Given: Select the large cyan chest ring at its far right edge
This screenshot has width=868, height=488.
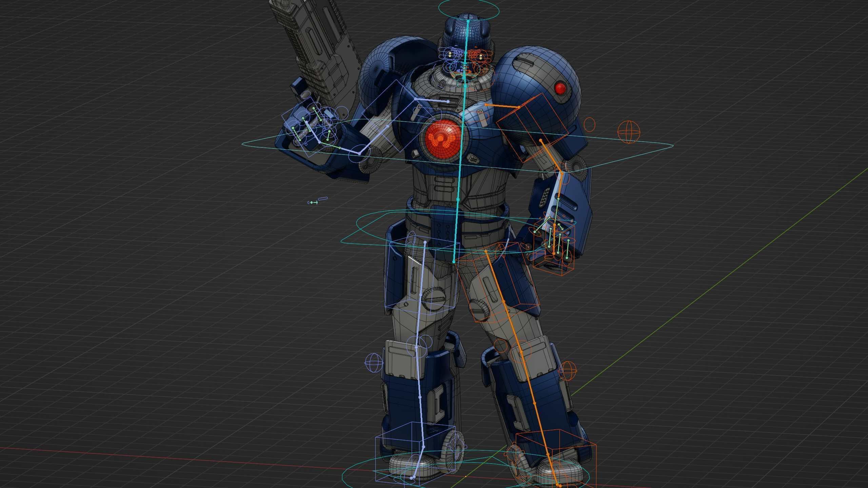Looking at the screenshot, I should point(673,146).
